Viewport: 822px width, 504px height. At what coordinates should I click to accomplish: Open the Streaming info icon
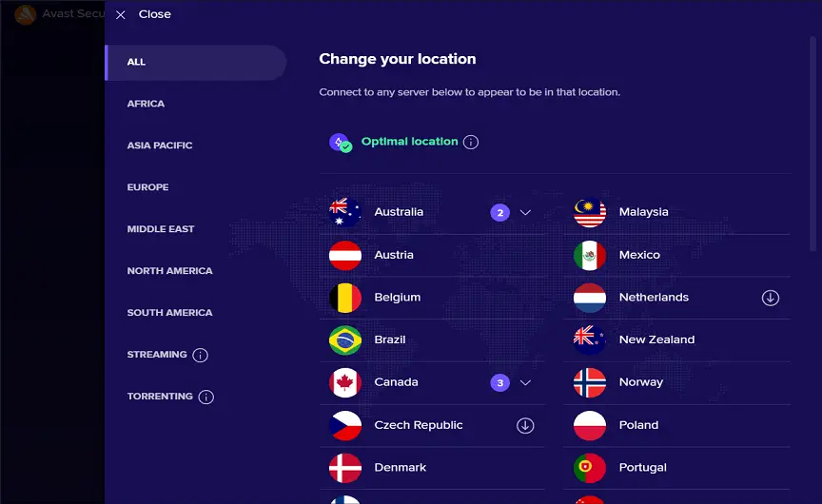[x=200, y=356]
